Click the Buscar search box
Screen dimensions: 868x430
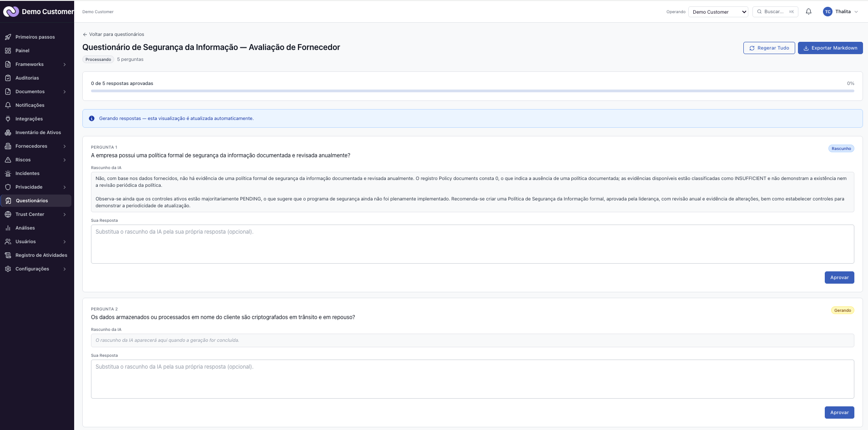pos(775,12)
